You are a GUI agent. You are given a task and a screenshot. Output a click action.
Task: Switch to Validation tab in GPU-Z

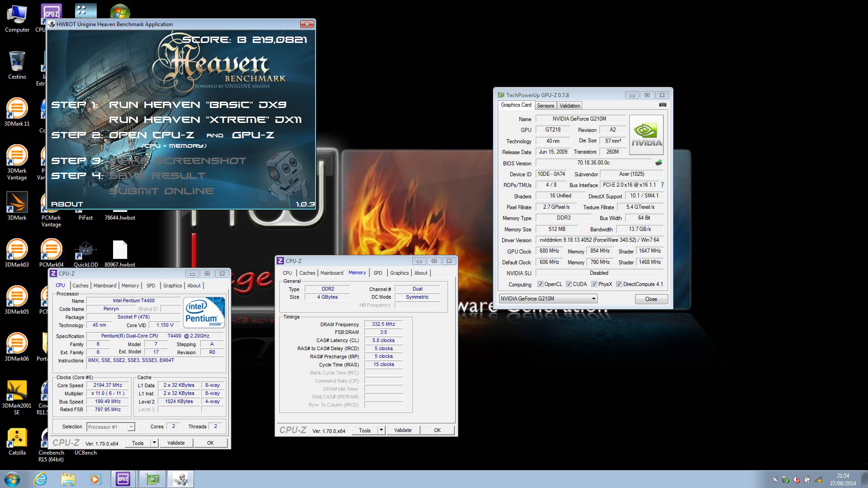570,106
